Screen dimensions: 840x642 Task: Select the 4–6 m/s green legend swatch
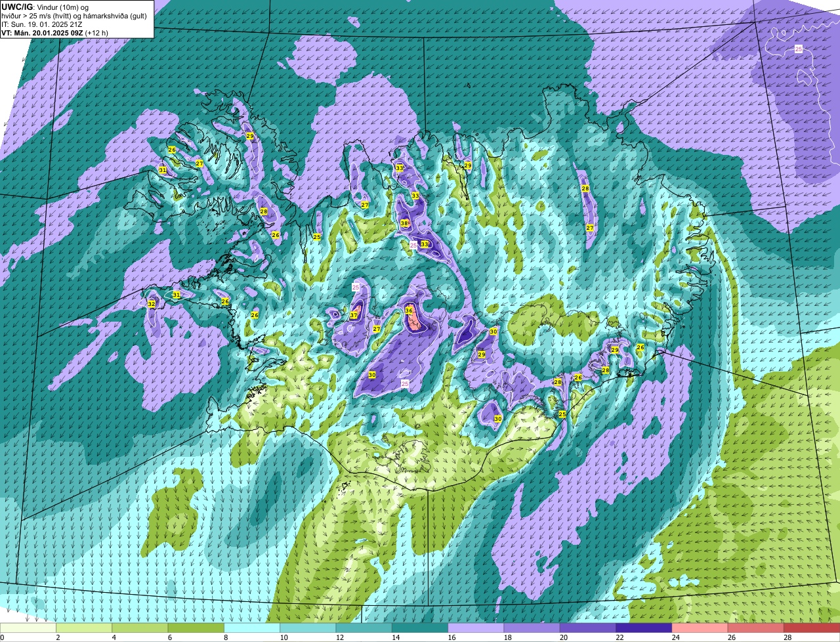tap(140, 628)
